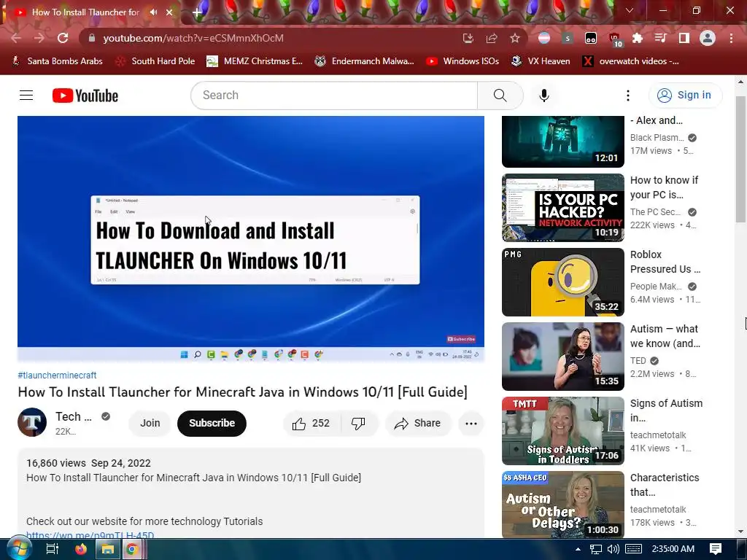Image resolution: width=747 pixels, height=560 pixels.
Task: Open the Chrome profile avatar
Action: (x=708, y=38)
